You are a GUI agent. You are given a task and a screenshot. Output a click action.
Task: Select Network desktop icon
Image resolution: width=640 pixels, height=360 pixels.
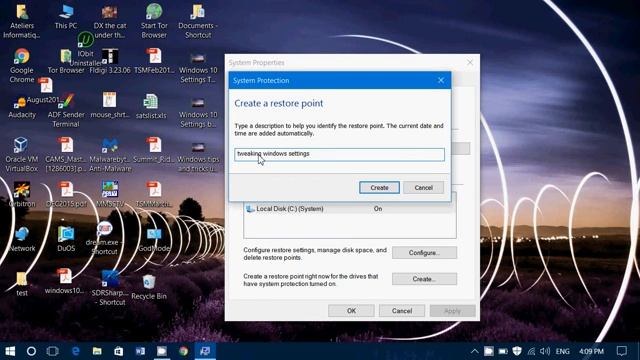pos(22,239)
